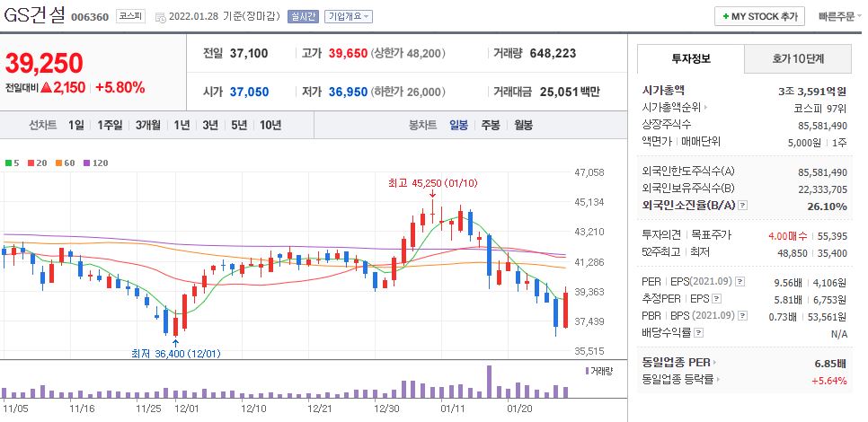Click the 최고 45,250 (01/10) chart marker
The image size is (868, 422).
[432, 183]
